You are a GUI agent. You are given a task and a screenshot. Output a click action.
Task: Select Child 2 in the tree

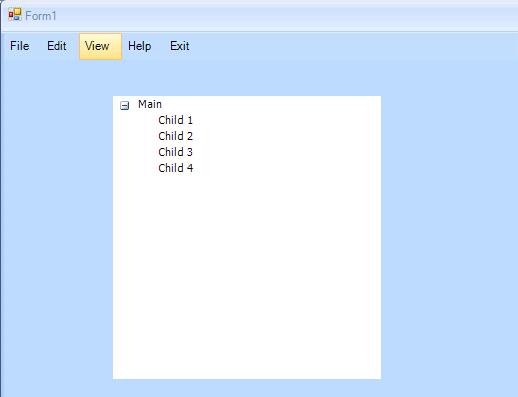click(176, 136)
